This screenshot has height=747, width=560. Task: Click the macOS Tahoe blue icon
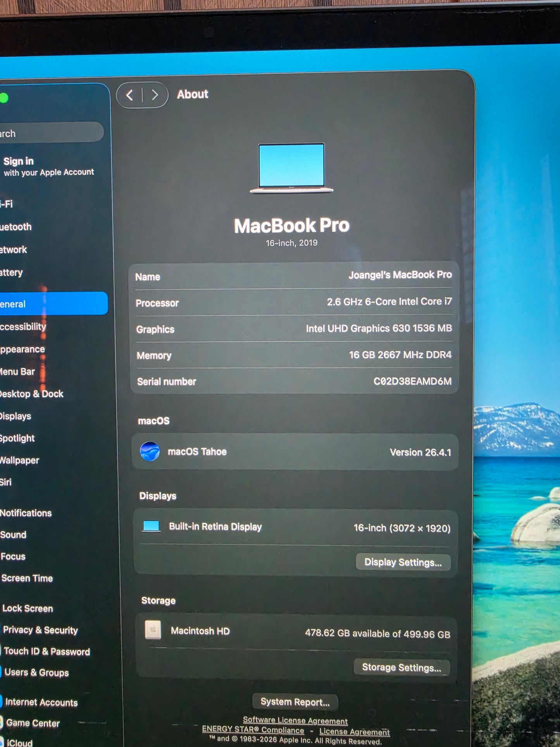(150, 451)
